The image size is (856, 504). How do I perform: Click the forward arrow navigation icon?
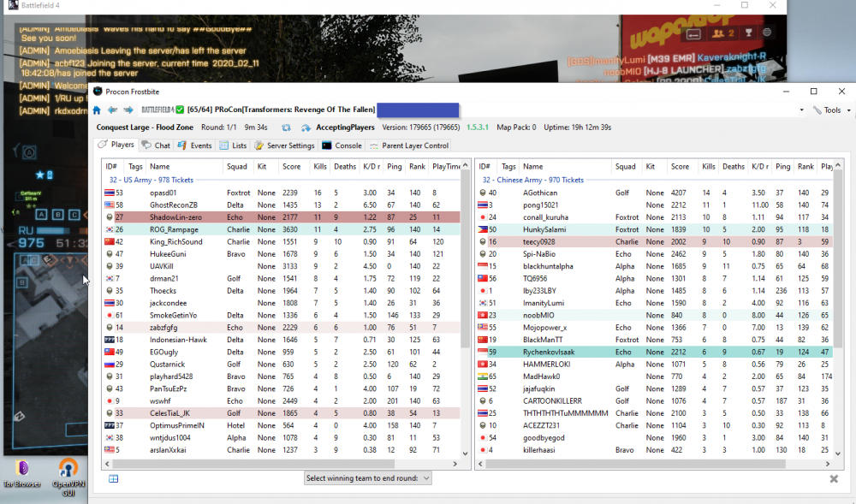(128, 110)
